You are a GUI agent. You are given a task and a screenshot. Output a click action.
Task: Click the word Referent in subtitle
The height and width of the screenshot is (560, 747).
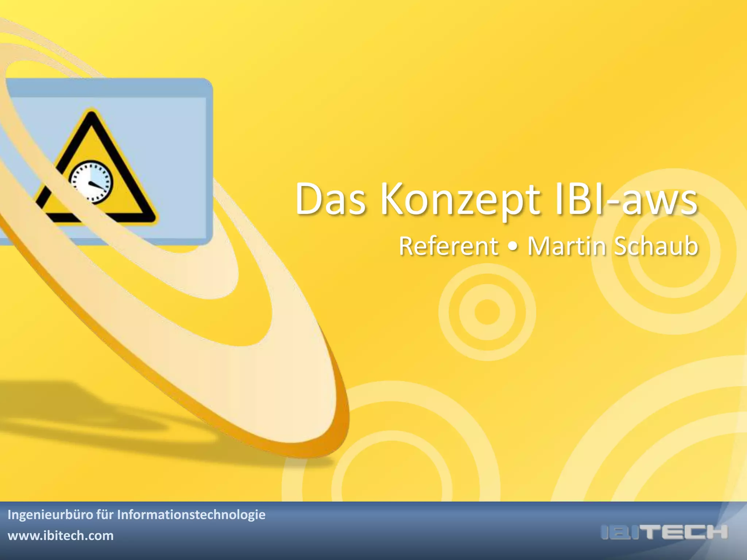tap(448, 246)
